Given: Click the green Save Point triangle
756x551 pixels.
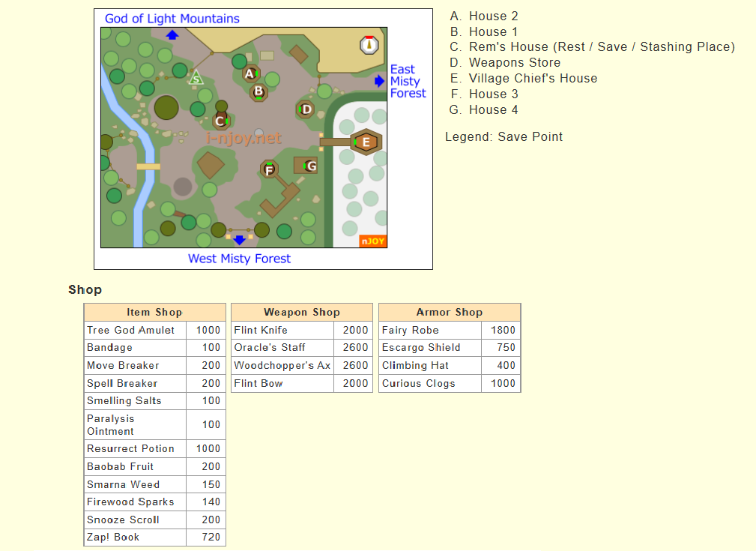Looking at the screenshot, I should (196, 77).
